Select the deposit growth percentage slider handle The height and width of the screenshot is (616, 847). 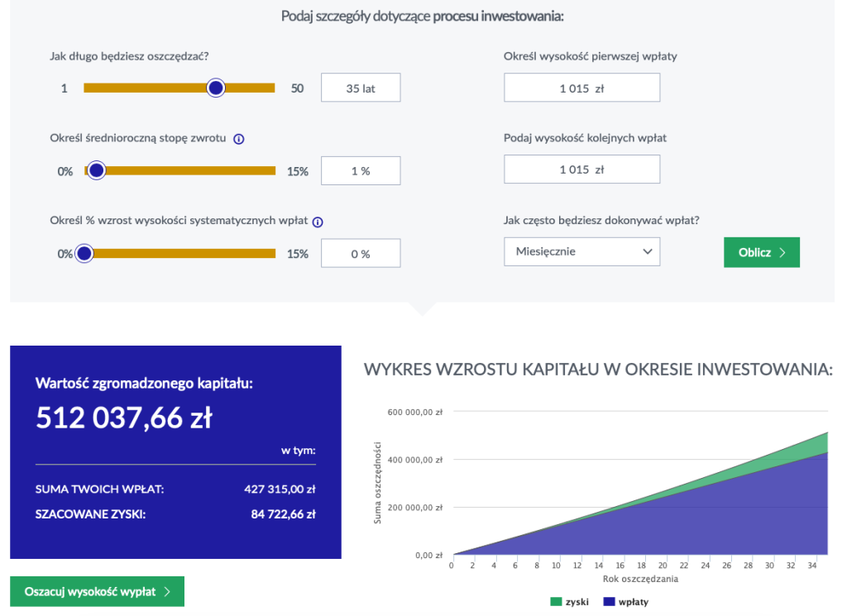(x=84, y=253)
